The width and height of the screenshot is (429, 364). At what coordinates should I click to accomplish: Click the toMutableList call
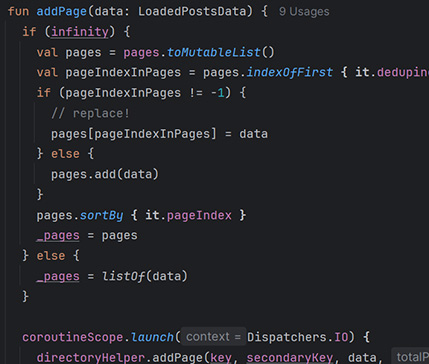[214, 52]
